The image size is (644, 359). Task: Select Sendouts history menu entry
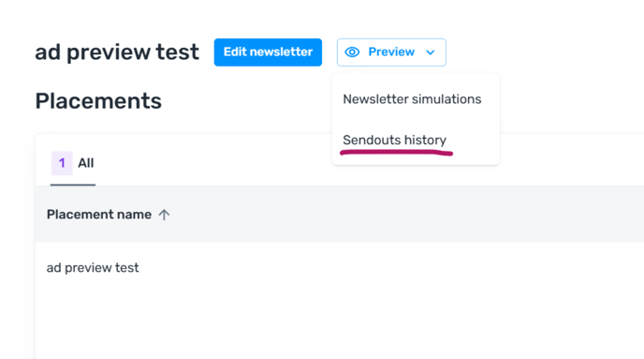[394, 141]
